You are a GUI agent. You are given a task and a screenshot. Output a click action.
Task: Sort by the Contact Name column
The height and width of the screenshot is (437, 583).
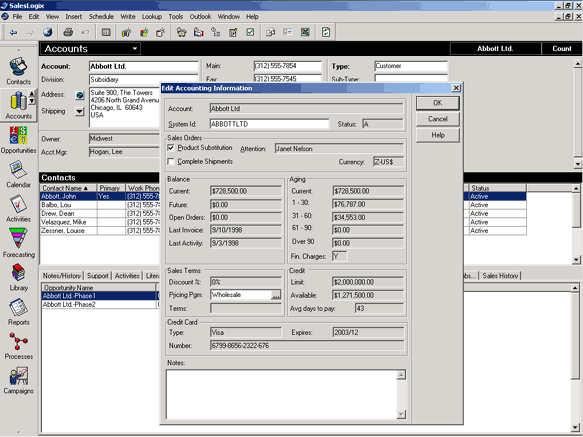point(68,188)
